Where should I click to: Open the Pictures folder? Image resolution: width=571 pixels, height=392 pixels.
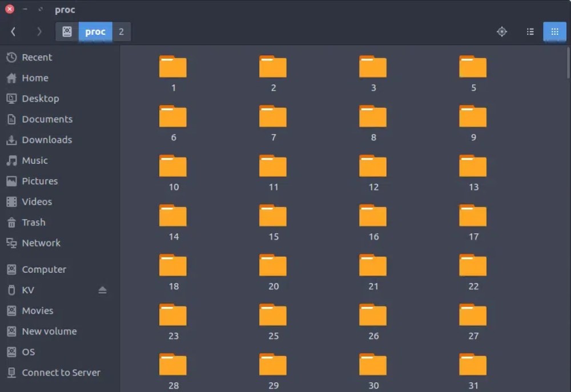click(39, 181)
